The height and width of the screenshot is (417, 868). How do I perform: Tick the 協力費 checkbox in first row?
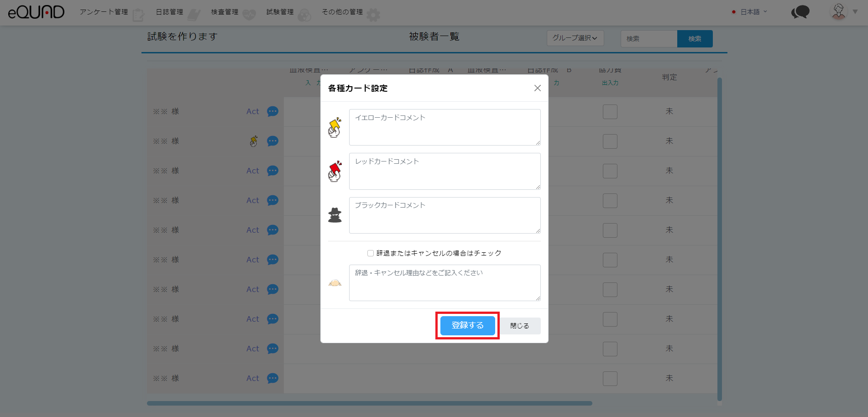tap(610, 112)
